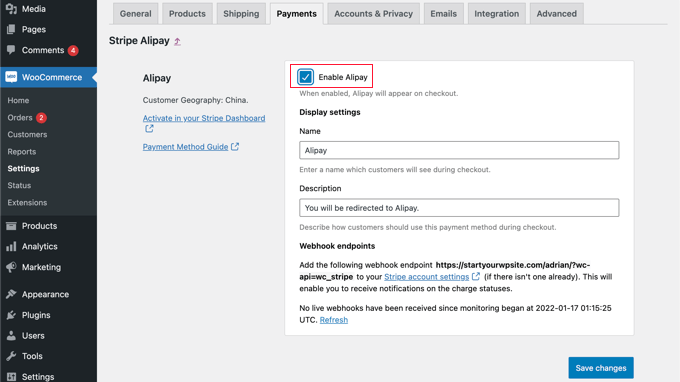Image resolution: width=680 pixels, height=382 pixels.
Task: Click the WooCommerce logo icon
Action: coord(11,77)
